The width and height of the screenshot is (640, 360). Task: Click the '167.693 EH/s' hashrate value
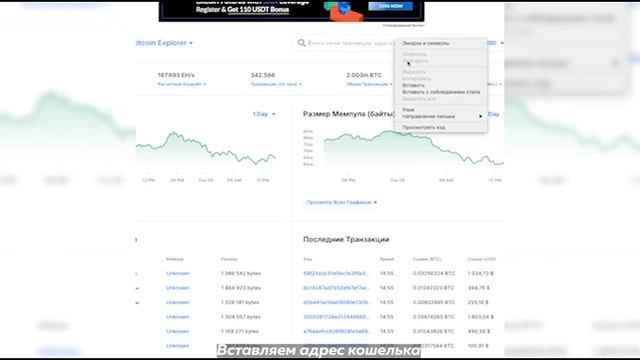pos(176,75)
